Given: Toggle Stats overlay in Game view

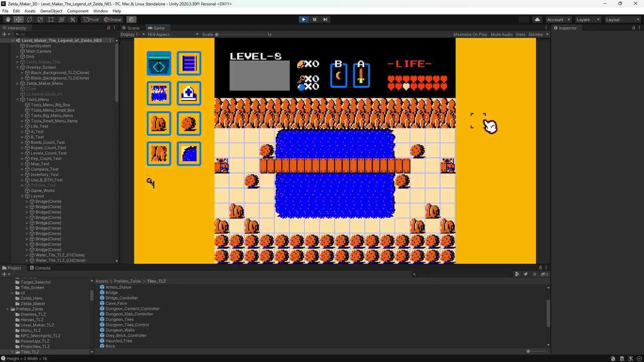Looking at the screenshot, I should click(x=520, y=34).
